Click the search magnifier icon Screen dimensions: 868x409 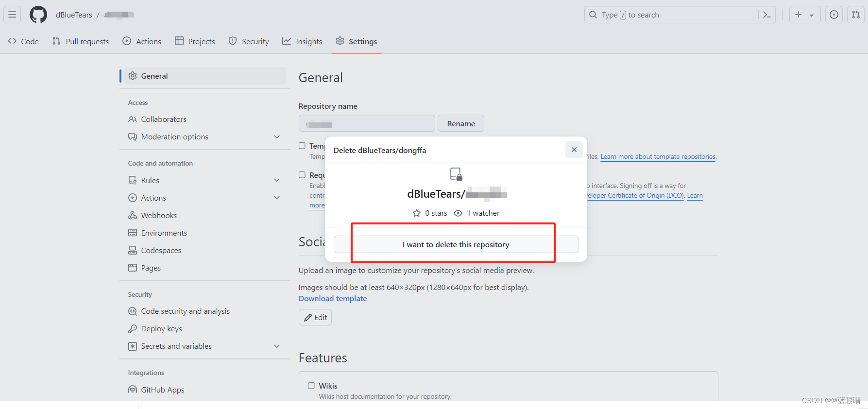point(593,15)
